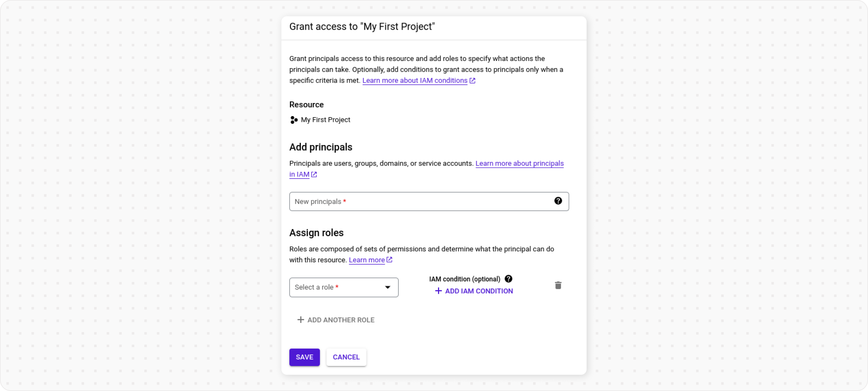The height and width of the screenshot is (391, 868).
Task: Click the dropdown arrow in role selector
Action: tap(388, 287)
